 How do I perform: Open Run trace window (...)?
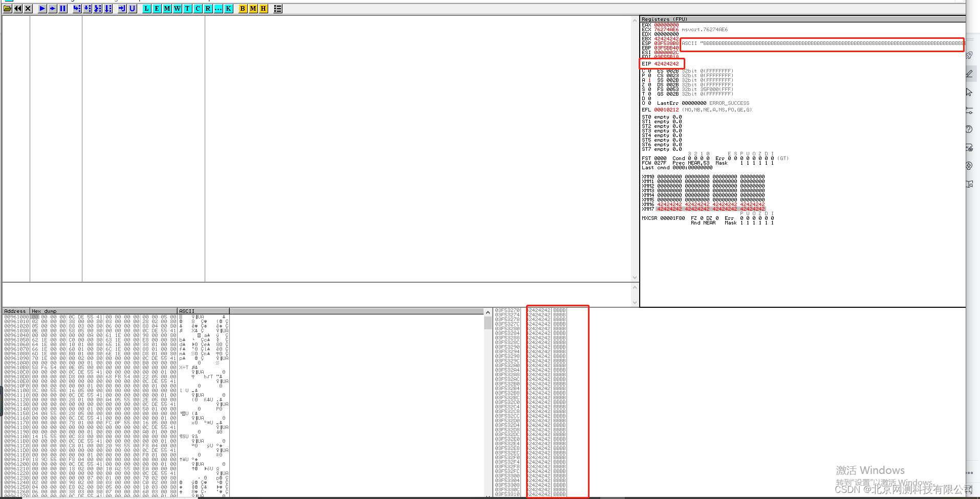[219, 9]
